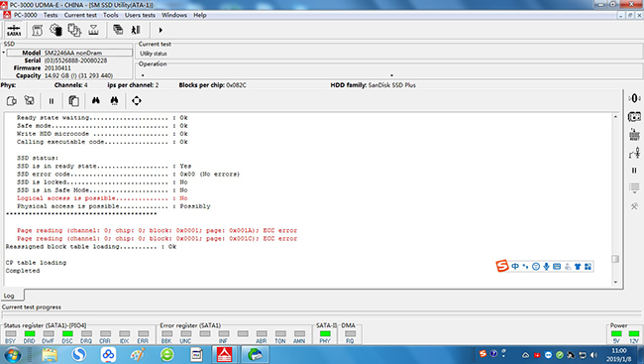Open the Sogou browser in taskbar
This screenshot has height=364, width=644.
78,354
